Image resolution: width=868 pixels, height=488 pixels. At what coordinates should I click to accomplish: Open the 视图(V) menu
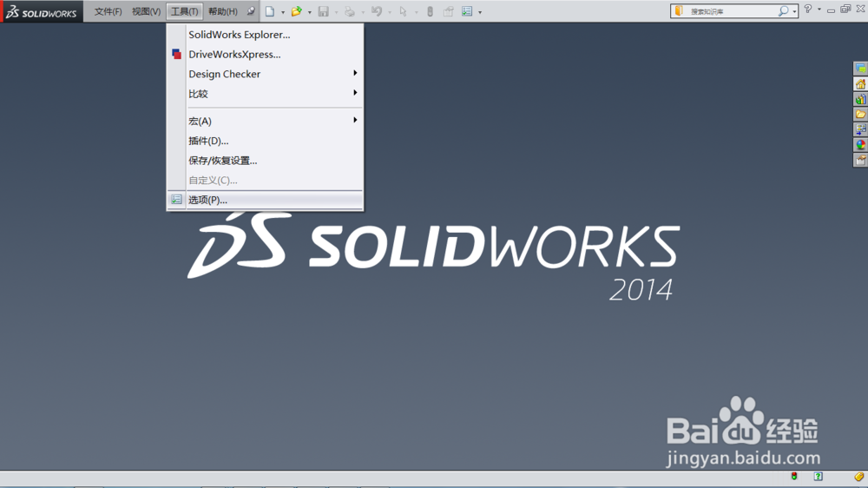[x=146, y=11]
